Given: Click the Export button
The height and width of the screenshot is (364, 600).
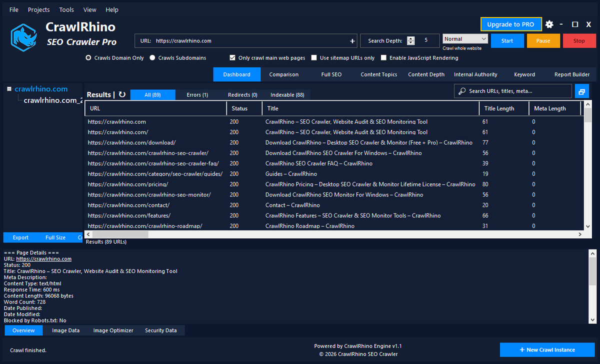Looking at the screenshot, I should (20, 237).
